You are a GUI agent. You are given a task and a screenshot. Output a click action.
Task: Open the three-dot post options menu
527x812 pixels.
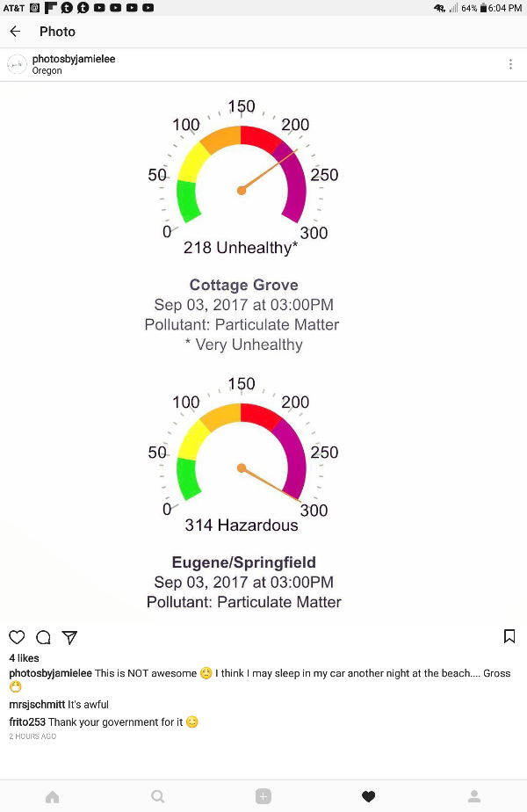coord(510,64)
